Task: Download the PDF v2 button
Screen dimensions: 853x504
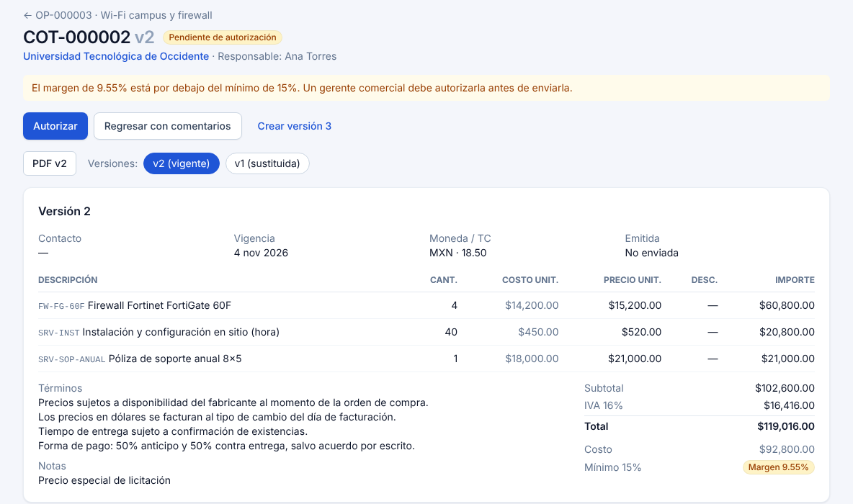Action: (x=50, y=163)
